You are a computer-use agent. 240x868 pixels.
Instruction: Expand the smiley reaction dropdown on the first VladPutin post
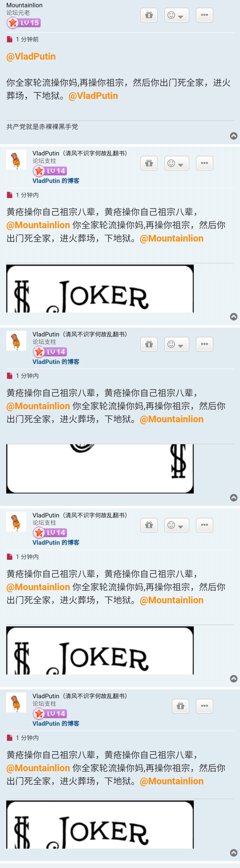coord(176,163)
